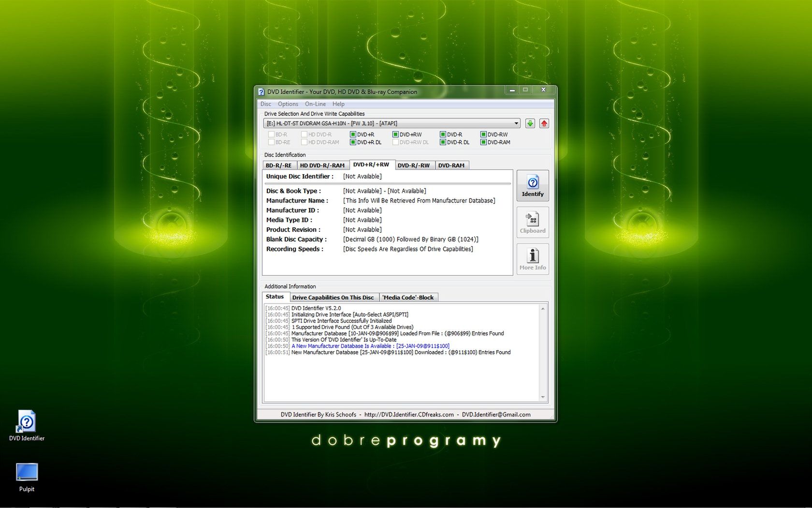This screenshot has height=508, width=812.
Task: Close the DVD Identifier window
Action: pos(543,90)
